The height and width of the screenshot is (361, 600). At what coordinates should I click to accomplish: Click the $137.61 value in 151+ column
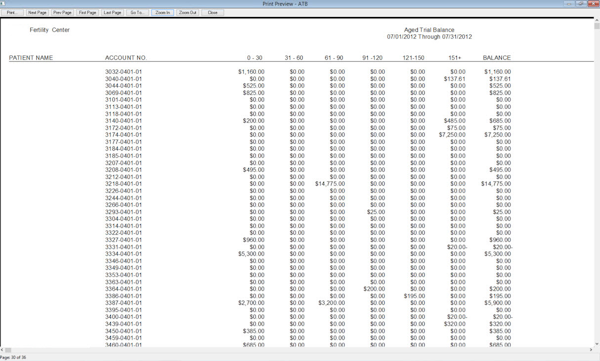pyautogui.click(x=455, y=79)
